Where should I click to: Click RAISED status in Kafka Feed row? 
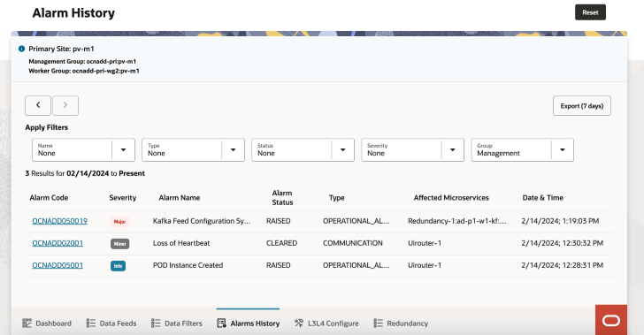(278, 221)
